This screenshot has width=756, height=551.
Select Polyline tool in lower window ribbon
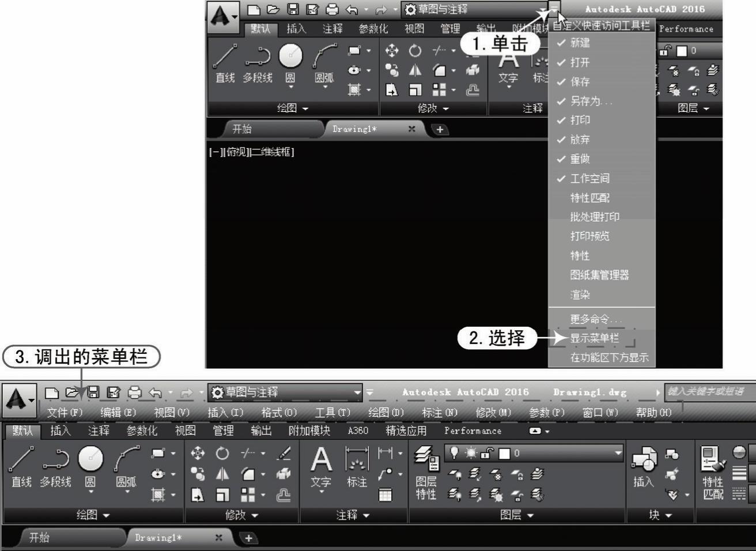(x=55, y=467)
